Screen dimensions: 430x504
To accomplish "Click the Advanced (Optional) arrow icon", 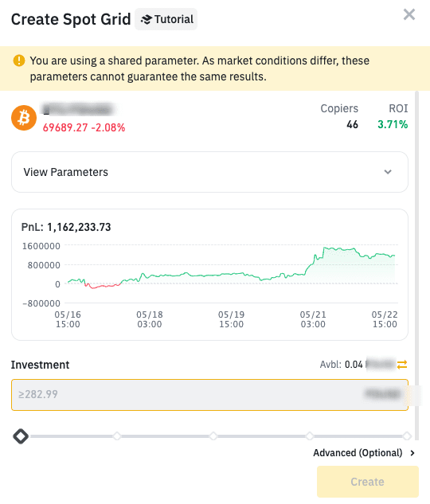I will tap(412, 453).
